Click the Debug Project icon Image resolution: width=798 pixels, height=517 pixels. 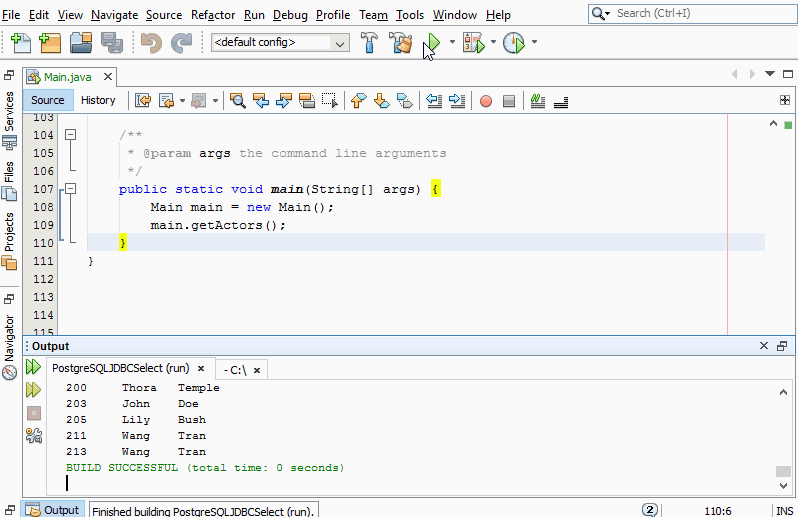click(473, 43)
